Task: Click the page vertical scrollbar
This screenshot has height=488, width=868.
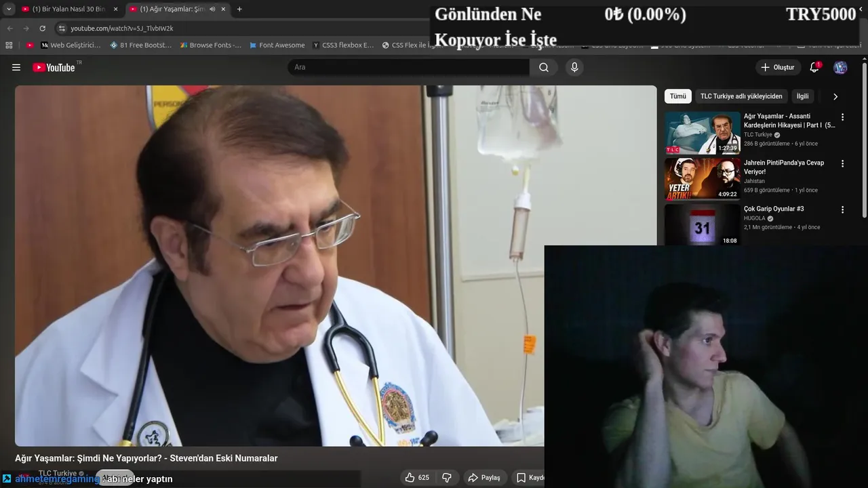Action: click(x=865, y=139)
